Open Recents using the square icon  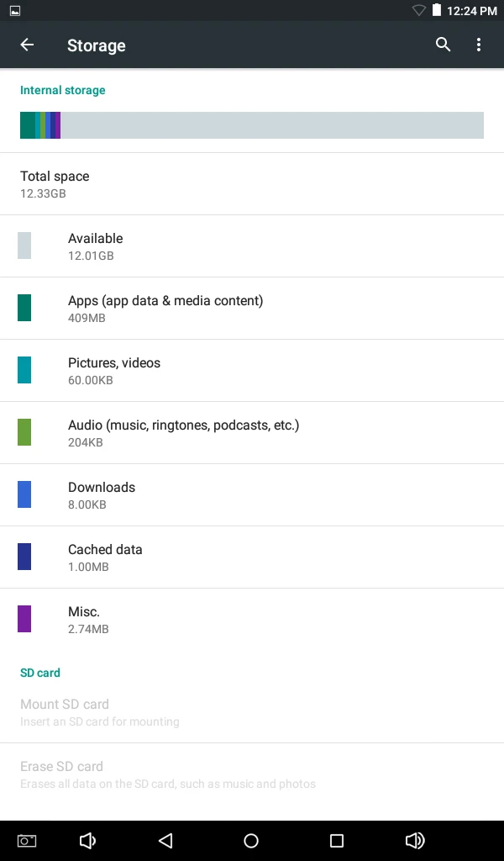click(x=335, y=839)
